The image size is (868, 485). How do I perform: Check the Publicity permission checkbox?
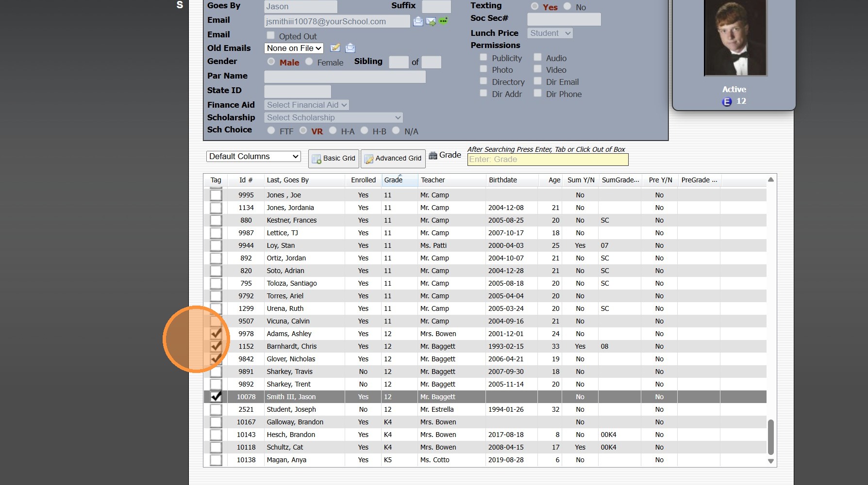(x=484, y=57)
